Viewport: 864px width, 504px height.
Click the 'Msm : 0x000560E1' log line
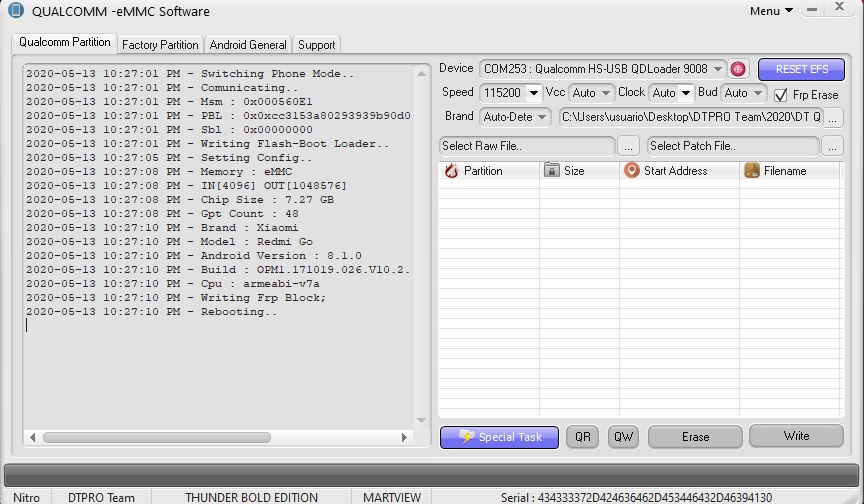pyautogui.click(x=169, y=101)
